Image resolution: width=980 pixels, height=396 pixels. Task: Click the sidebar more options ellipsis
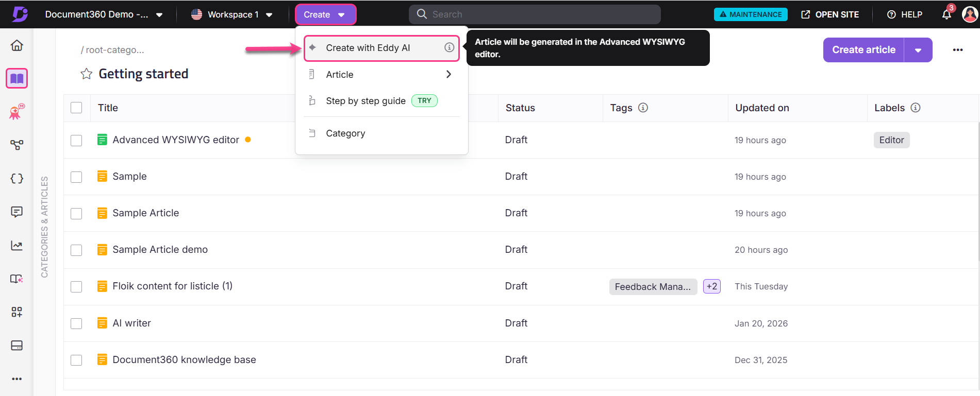17,379
